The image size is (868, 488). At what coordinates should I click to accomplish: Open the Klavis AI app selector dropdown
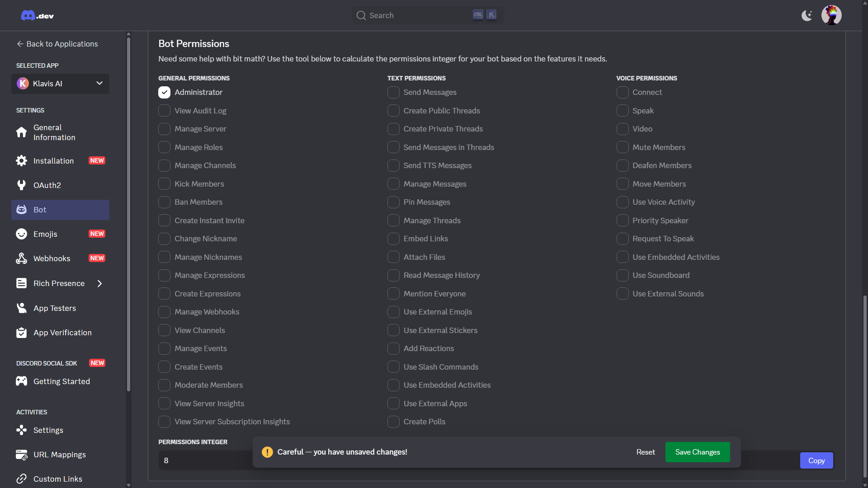click(60, 84)
